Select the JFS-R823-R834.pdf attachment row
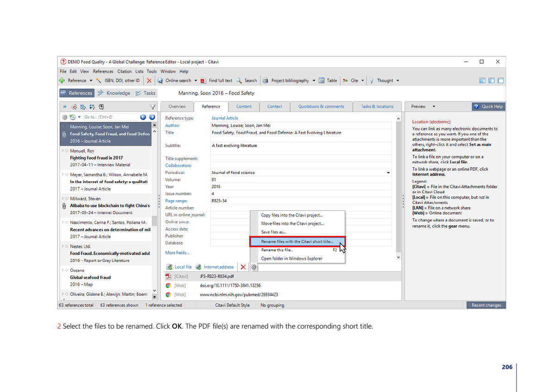Viewport: 555px width, 392px height. point(282,276)
